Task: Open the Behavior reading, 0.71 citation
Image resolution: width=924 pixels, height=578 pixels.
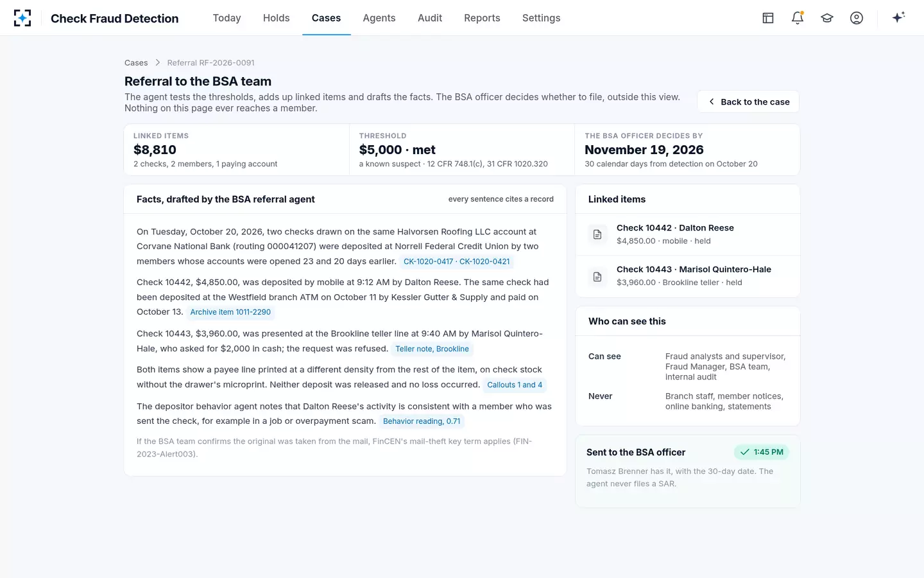Action: [x=422, y=421]
